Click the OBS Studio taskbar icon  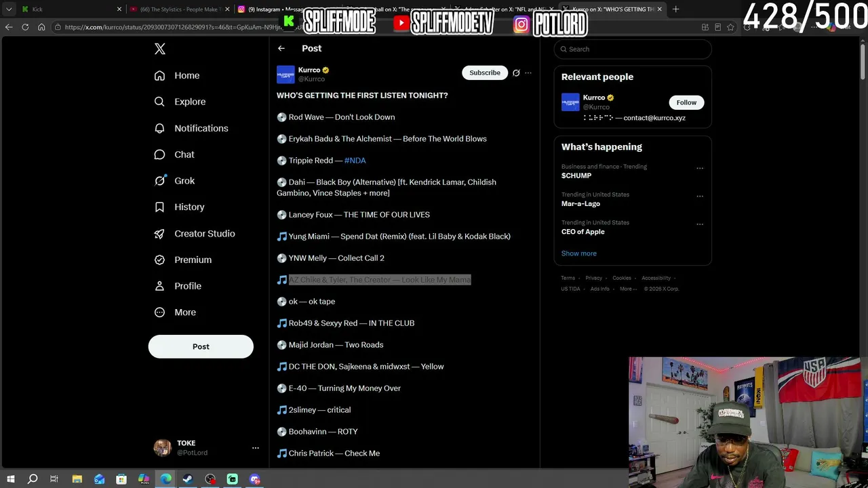point(210,479)
